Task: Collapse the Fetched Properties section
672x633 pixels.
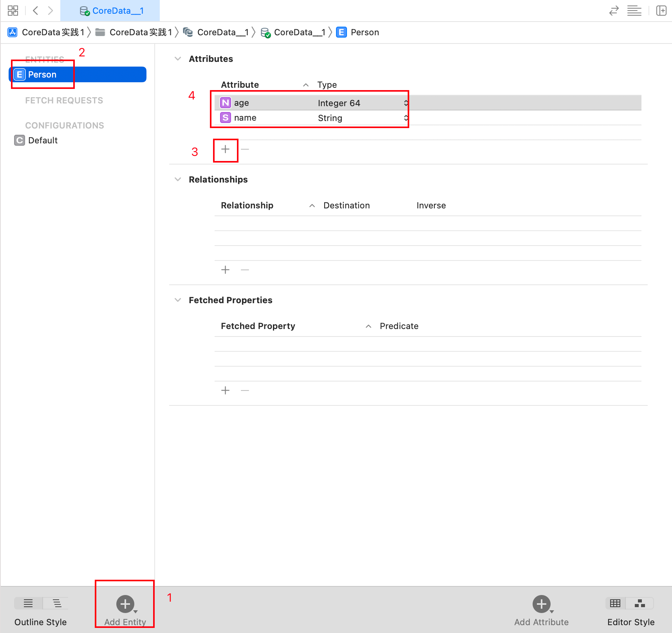Action: [x=178, y=300]
